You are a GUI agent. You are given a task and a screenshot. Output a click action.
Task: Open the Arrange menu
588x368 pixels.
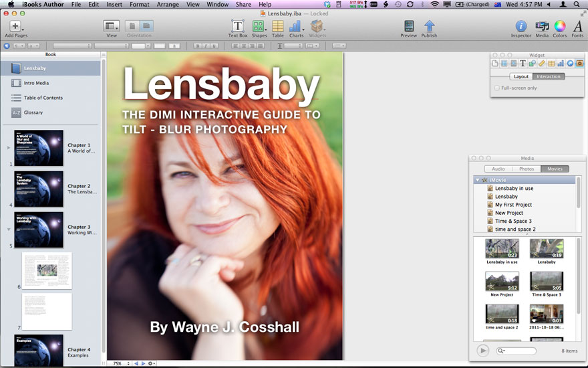(x=168, y=5)
